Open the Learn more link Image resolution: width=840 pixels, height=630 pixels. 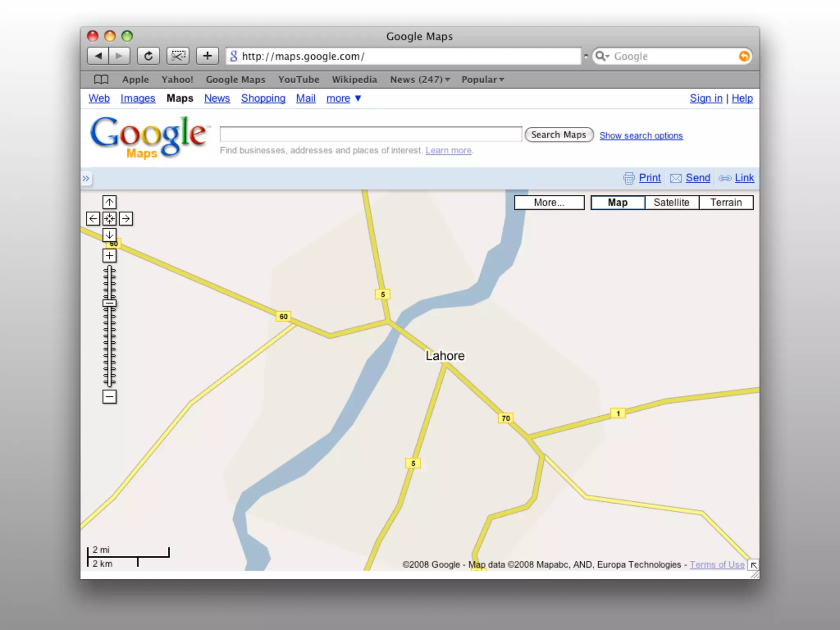(x=449, y=151)
